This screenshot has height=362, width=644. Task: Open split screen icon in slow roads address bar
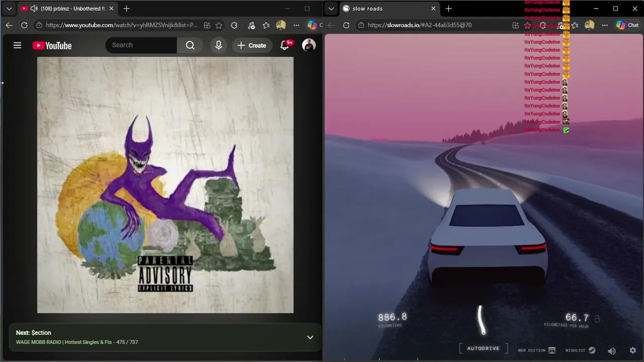point(516,25)
